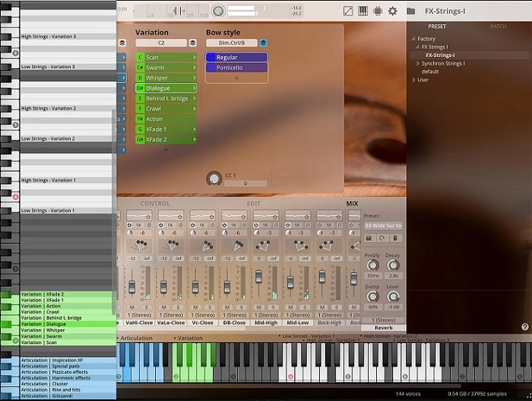Click the blue Bow style layers icon
532x401 pixels.
point(263,42)
